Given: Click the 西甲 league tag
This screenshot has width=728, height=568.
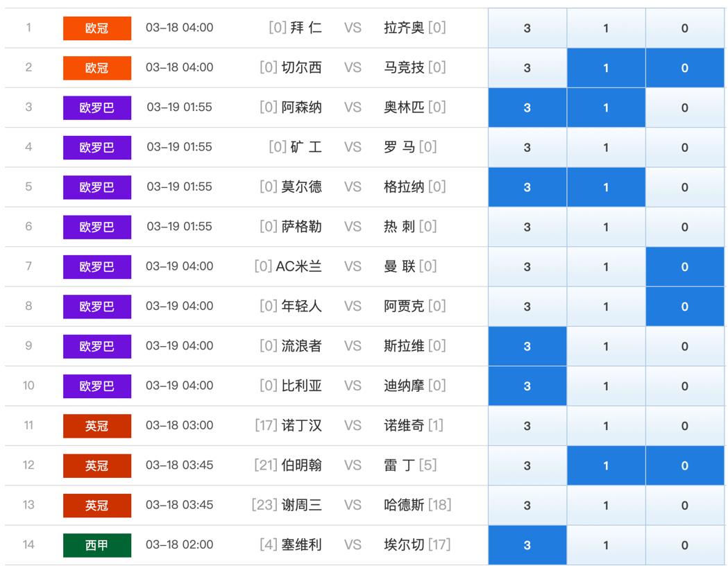Looking at the screenshot, I should pos(97,545).
